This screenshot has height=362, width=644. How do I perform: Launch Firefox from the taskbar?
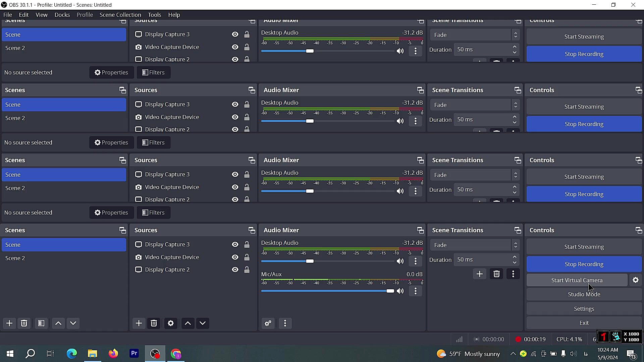click(113, 354)
